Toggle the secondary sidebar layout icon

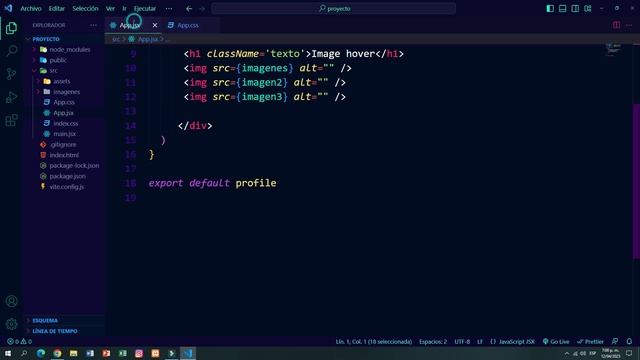[x=575, y=9]
